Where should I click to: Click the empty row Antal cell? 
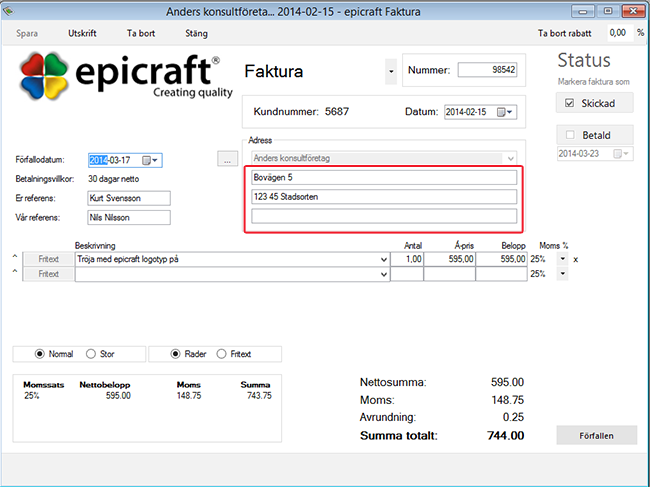coord(407,274)
